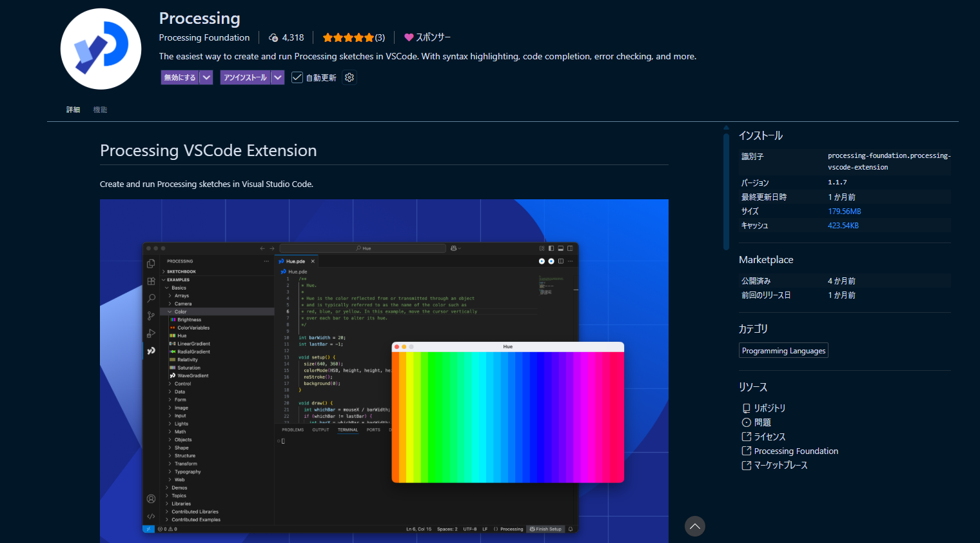Click the five-star rating

(x=348, y=37)
